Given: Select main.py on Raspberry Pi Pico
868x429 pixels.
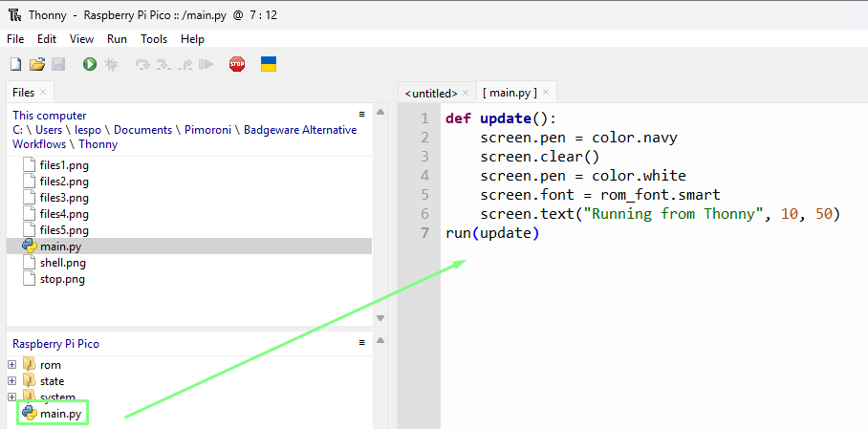Looking at the screenshot, I should tap(61, 413).
